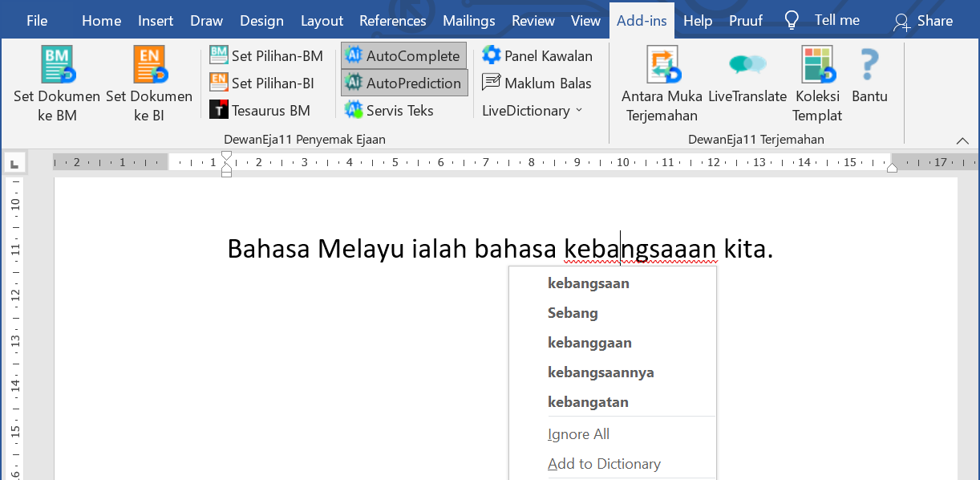The width and height of the screenshot is (980, 480).
Task: Toggle AutoPrediction off
Action: point(403,83)
